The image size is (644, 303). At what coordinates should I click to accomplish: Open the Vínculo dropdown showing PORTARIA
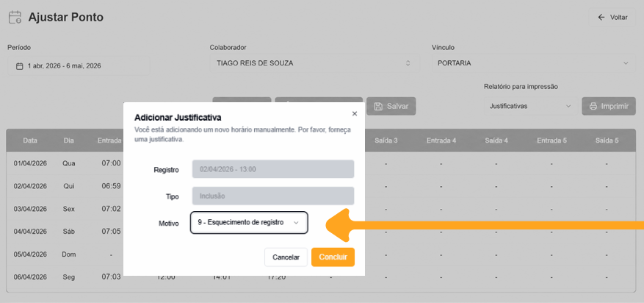point(534,63)
